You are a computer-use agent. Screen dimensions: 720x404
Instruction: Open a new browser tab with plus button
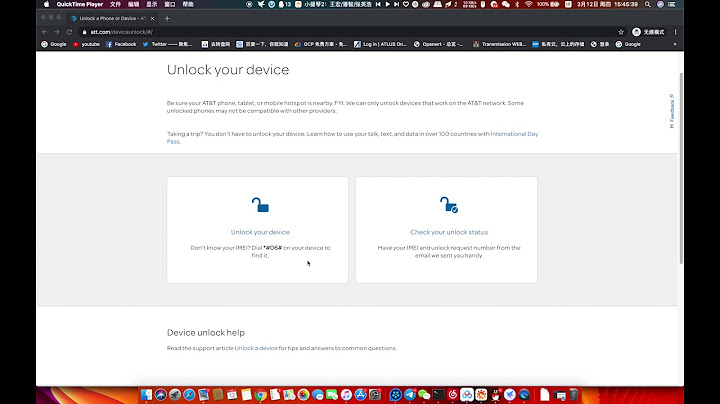167,18
